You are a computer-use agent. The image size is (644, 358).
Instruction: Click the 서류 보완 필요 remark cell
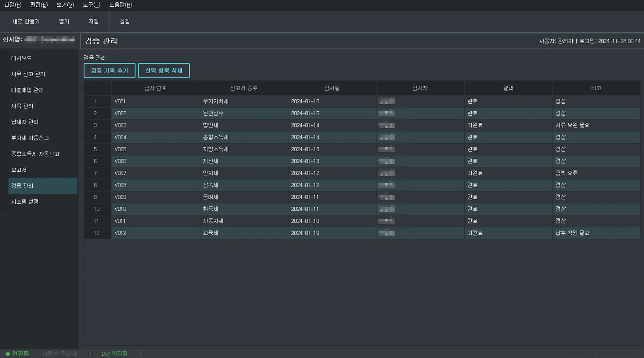596,125
